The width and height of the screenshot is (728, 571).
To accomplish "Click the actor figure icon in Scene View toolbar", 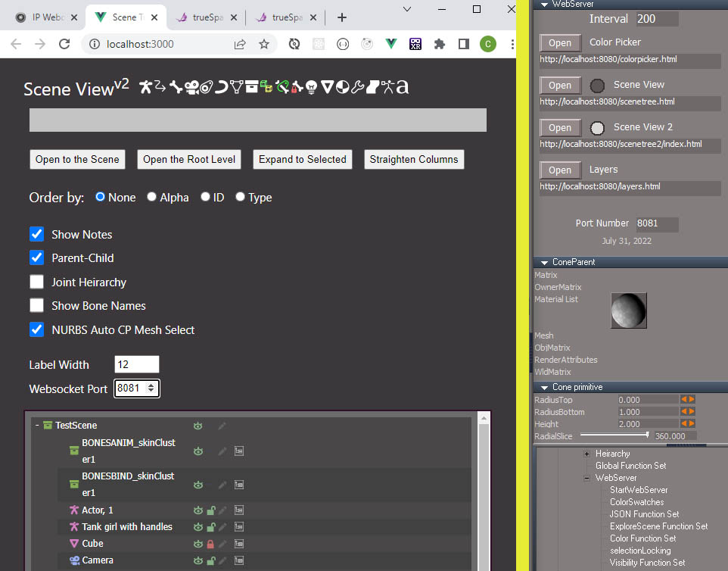I will click(x=145, y=87).
